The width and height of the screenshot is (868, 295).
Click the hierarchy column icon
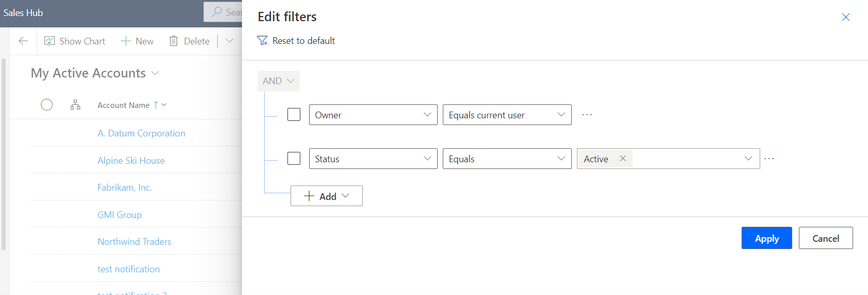point(75,105)
